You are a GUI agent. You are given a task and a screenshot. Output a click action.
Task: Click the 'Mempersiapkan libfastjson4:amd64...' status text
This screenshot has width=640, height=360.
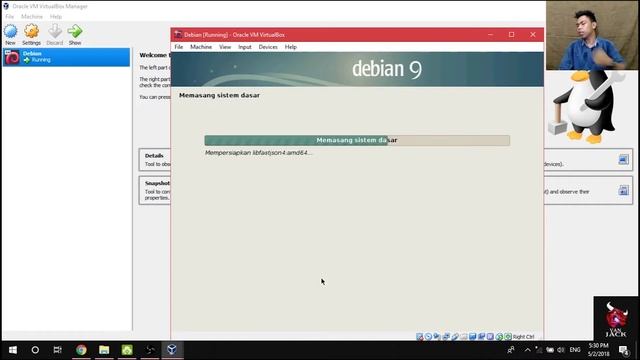(x=258, y=153)
